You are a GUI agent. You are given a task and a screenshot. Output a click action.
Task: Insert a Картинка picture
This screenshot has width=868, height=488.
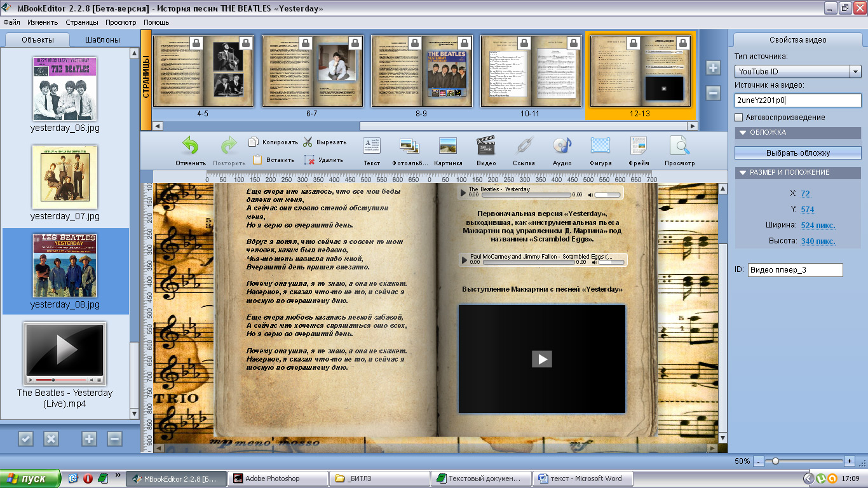(x=448, y=151)
